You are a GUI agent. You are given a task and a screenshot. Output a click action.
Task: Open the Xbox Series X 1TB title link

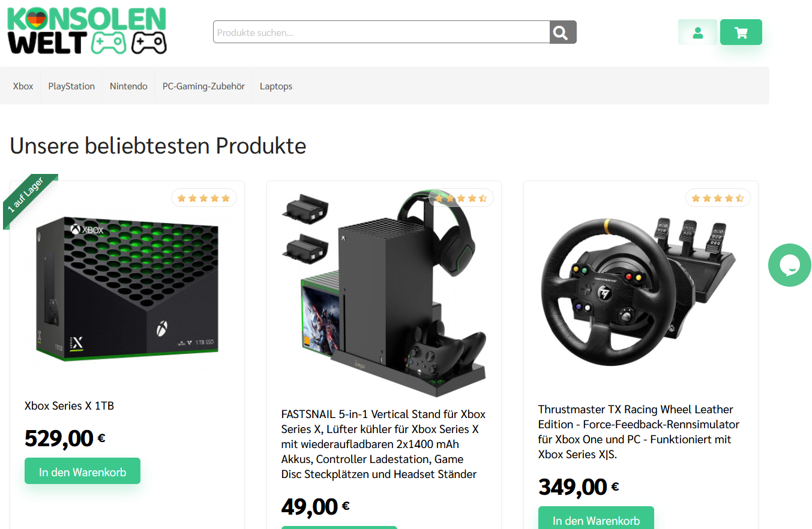pos(69,406)
